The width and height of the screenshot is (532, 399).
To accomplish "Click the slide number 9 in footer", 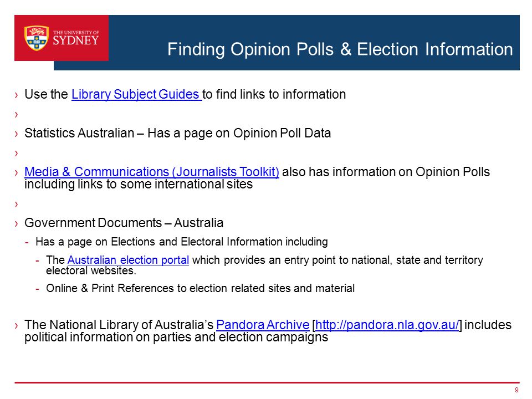I will (x=516, y=390).
